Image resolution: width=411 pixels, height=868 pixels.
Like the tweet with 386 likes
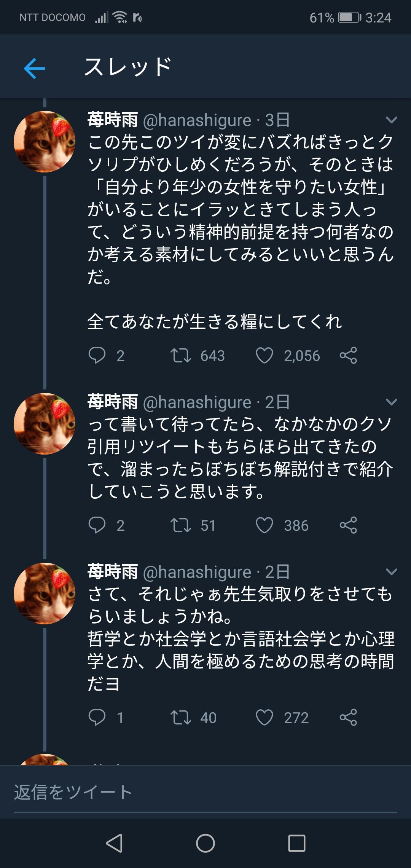[264, 525]
